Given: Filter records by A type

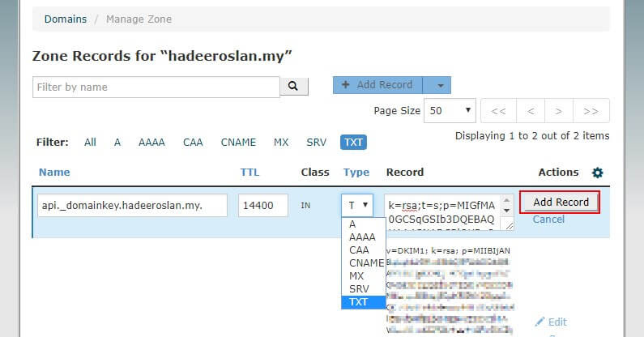Looking at the screenshot, I should point(117,143).
